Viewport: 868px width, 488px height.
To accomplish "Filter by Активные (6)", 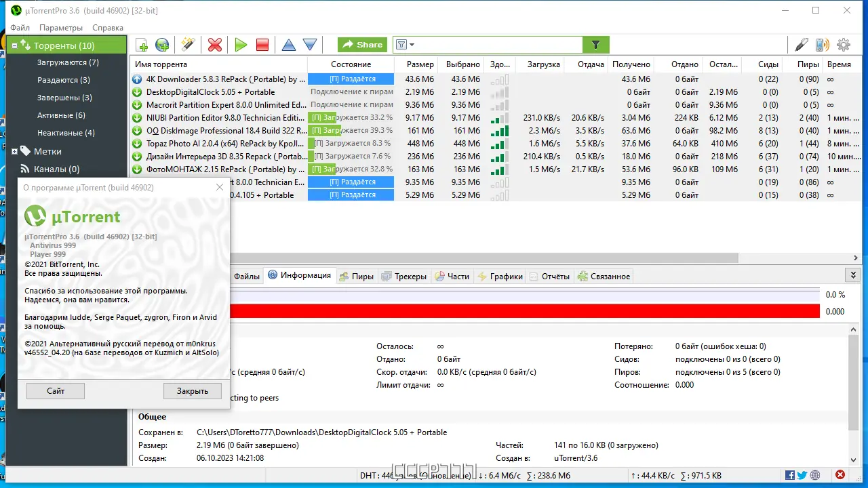I will (61, 115).
